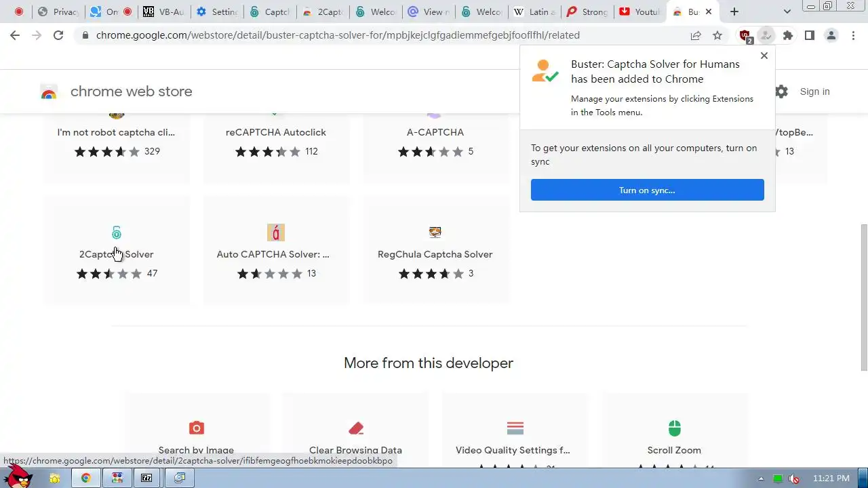The height and width of the screenshot is (488, 868).
Task: Open the Chrome three-dot menu
Action: (x=853, y=35)
